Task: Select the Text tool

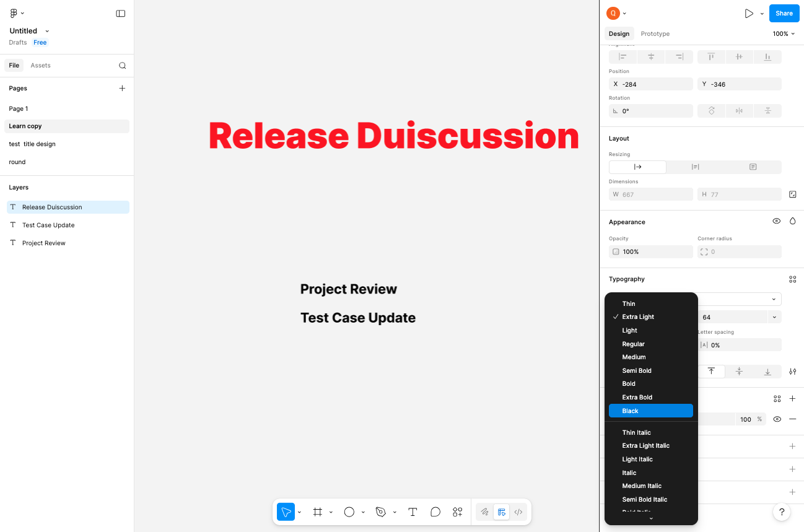Action: 413,512
